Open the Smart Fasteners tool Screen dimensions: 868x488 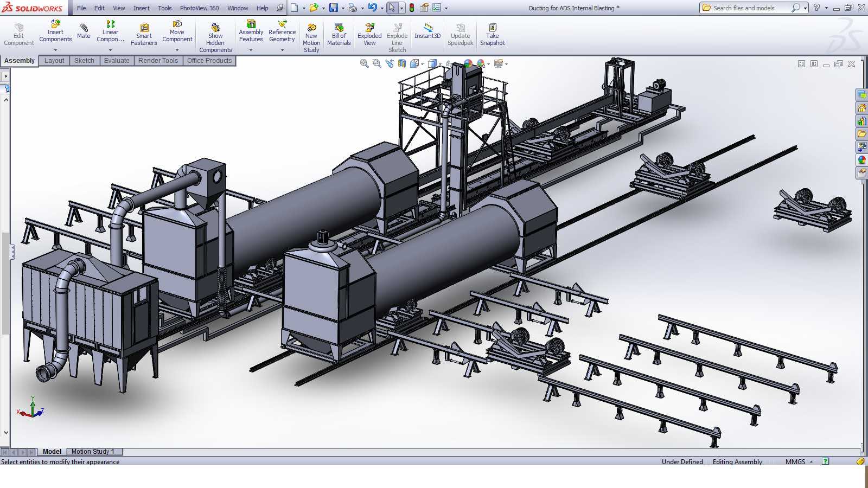[x=144, y=34]
